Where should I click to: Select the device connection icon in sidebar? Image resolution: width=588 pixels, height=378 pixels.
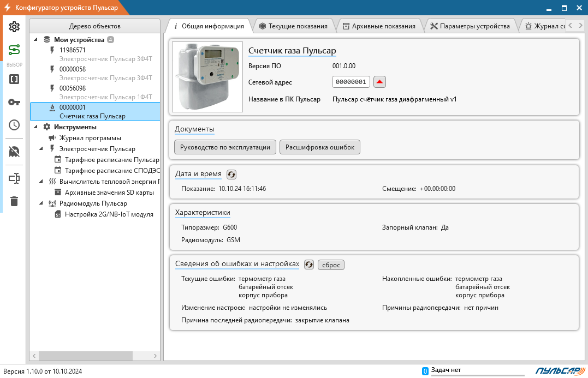point(14,50)
